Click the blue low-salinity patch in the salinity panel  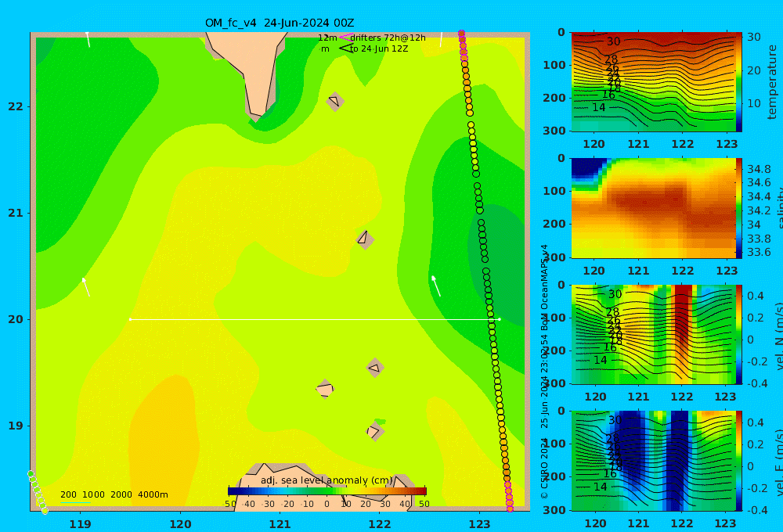(x=587, y=169)
